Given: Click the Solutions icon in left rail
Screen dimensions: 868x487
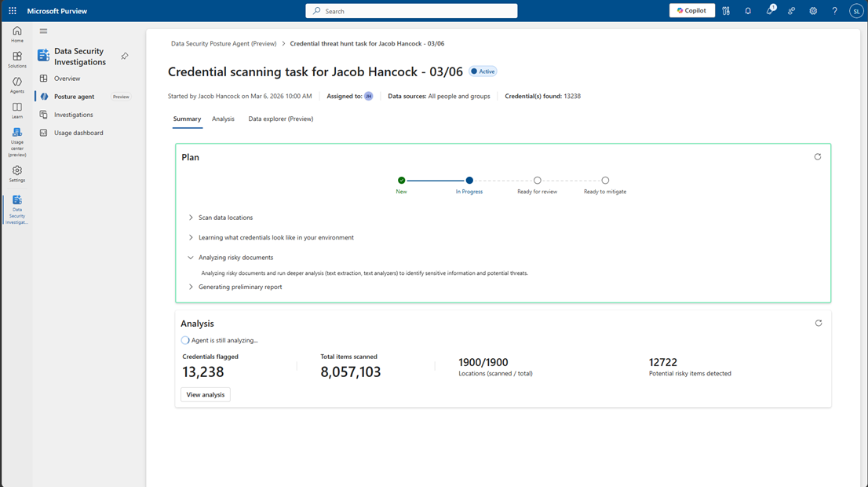Looking at the screenshot, I should point(16,60).
